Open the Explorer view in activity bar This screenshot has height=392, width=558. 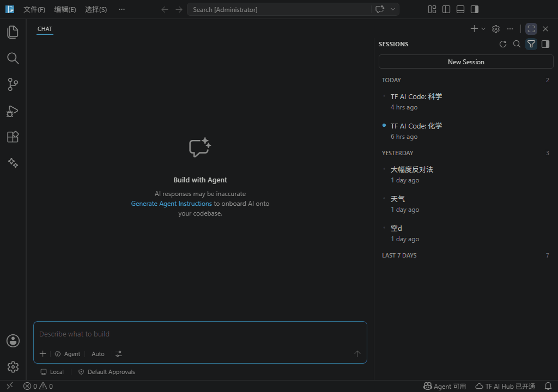click(x=13, y=32)
